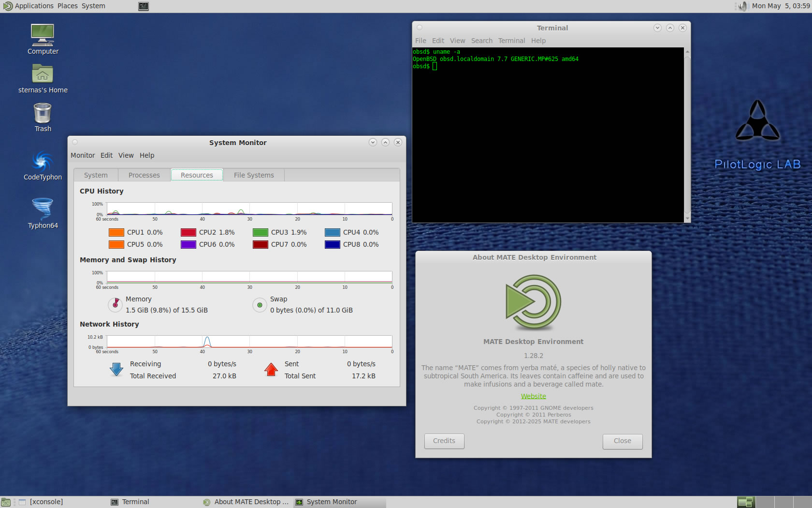Open the Applications menu

pos(34,6)
